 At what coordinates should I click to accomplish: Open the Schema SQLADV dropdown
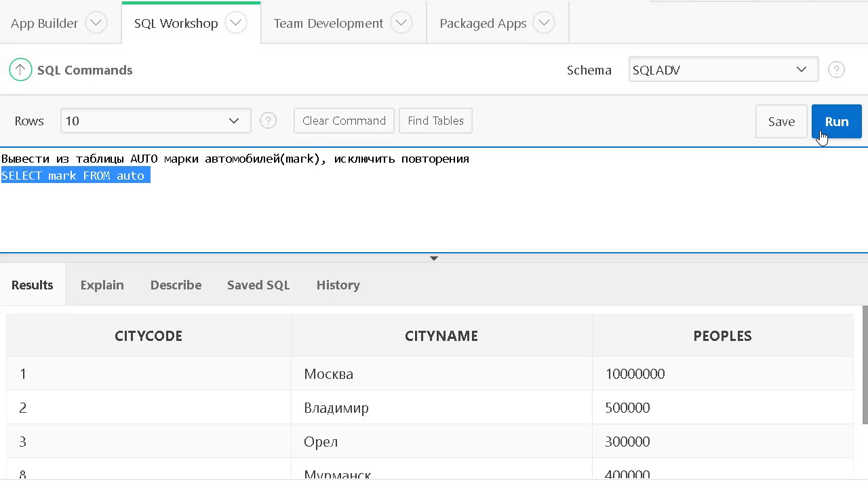coord(724,70)
